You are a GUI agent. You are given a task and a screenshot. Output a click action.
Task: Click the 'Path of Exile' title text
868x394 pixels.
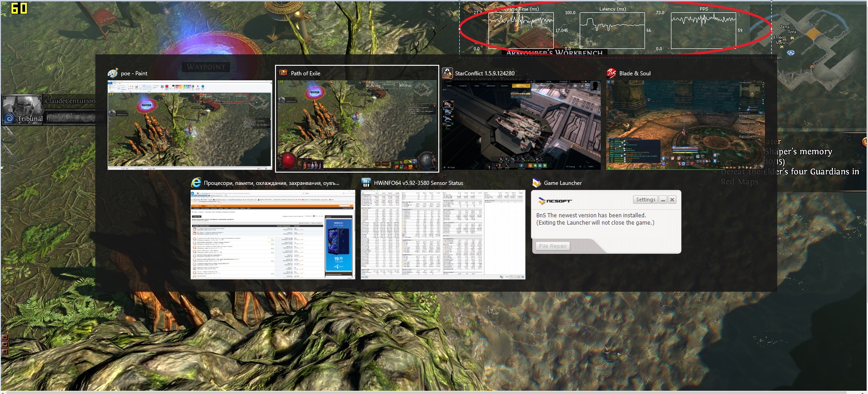pos(306,74)
